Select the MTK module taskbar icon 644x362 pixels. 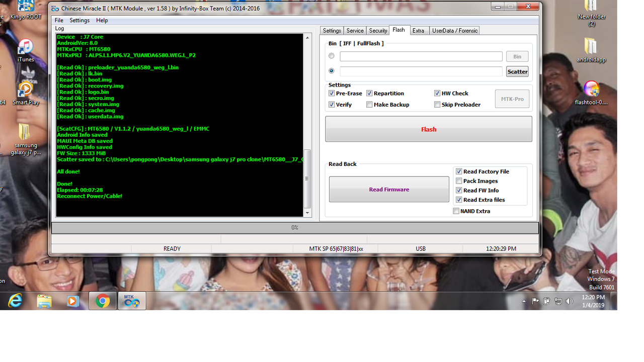[x=132, y=301]
